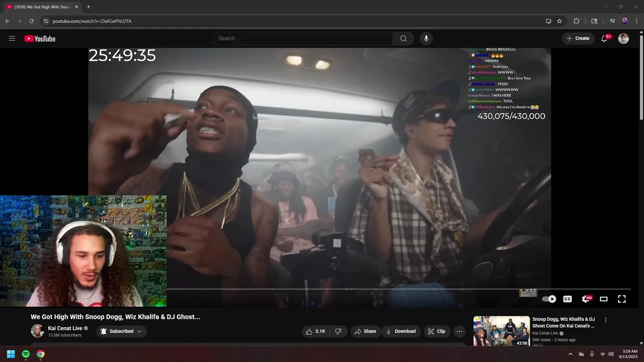
Task: Show hidden system tray icons
Action: click(570, 354)
